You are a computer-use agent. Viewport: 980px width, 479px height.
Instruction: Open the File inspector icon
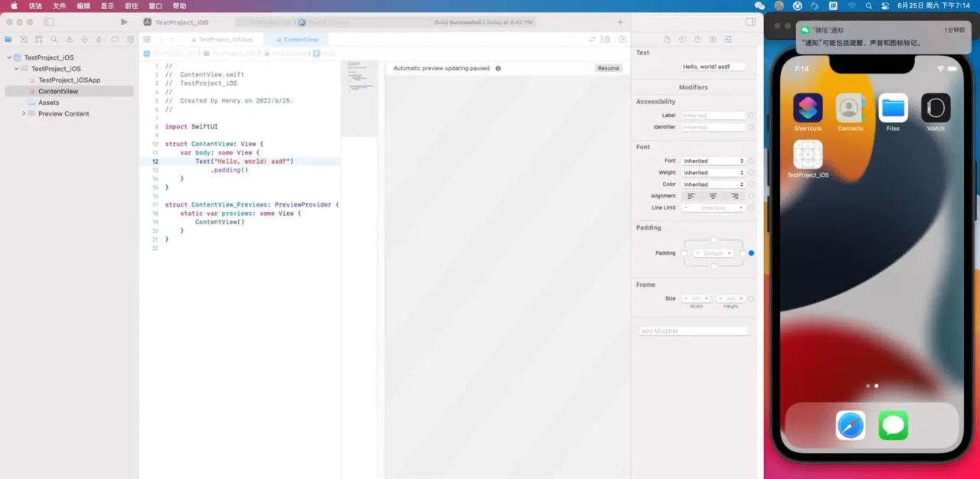[667, 39]
